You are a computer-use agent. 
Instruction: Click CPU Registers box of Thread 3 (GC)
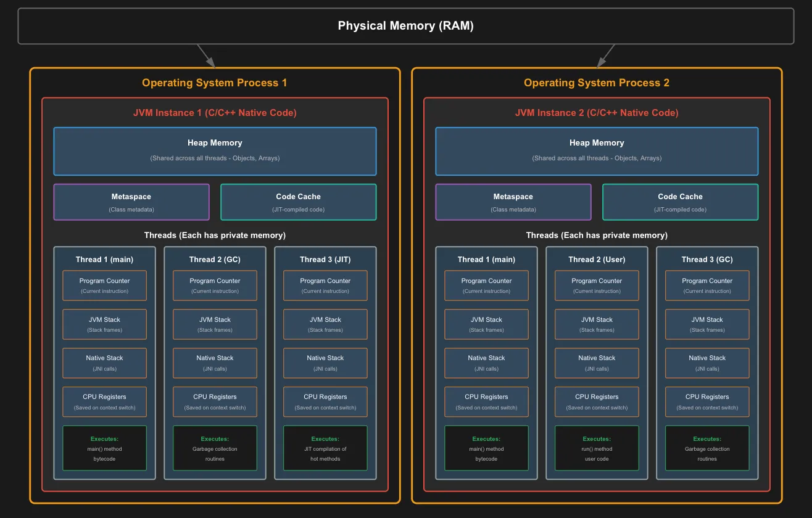(x=707, y=401)
